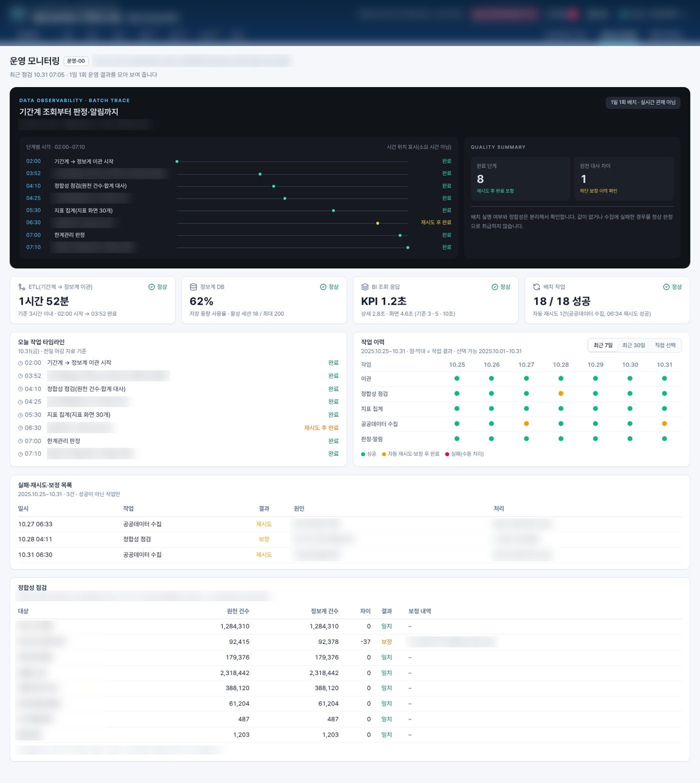
Task: Click the clock icon beside 02:00 in 오늘 작업 타임라인
Action: (20, 363)
